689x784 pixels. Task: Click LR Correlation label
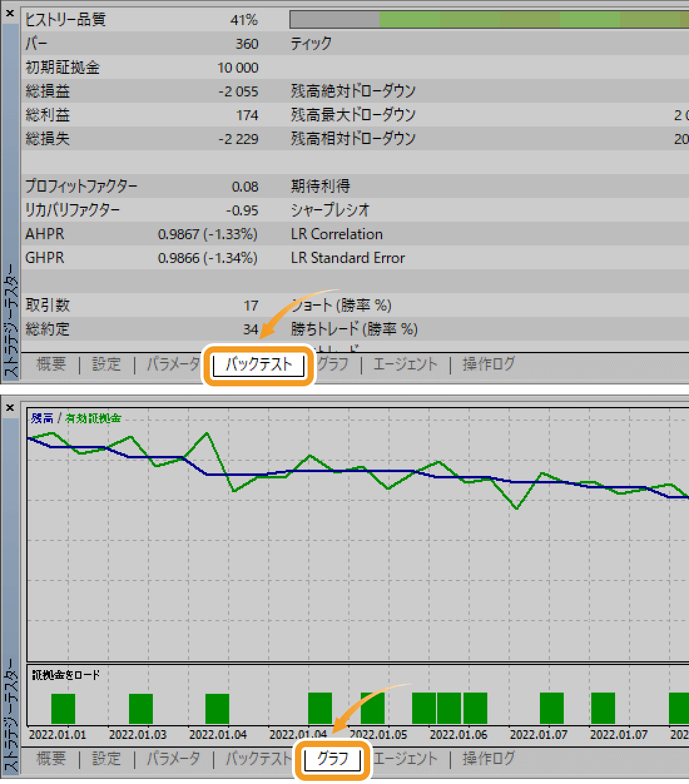337,234
